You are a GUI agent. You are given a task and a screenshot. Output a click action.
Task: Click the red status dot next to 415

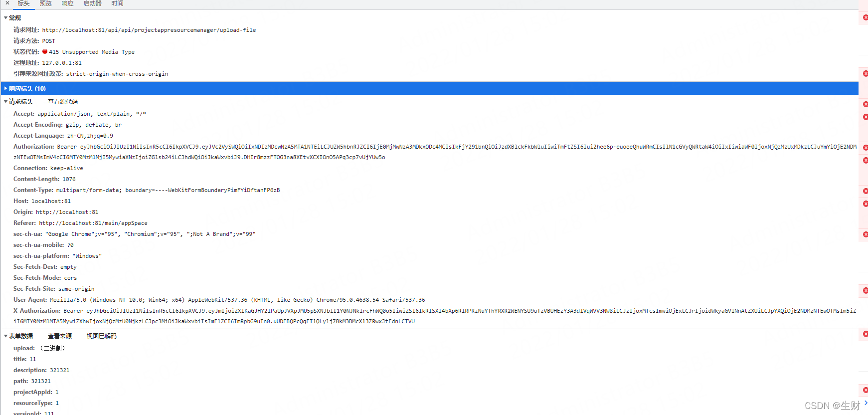point(45,51)
